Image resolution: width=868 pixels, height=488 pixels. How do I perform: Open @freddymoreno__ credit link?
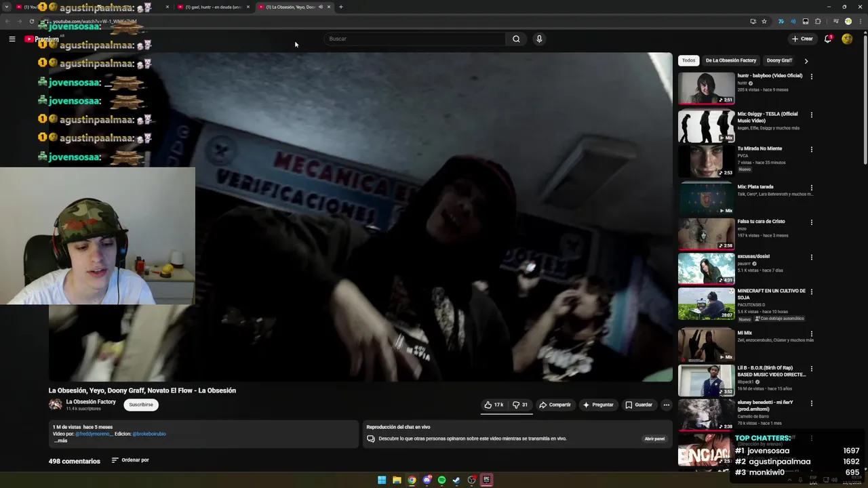tap(94, 434)
